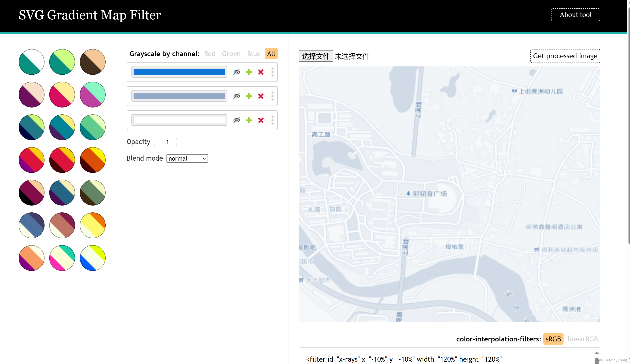630x364 pixels.
Task: Hide the gray-blue color stop
Action: tap(237, 96)
